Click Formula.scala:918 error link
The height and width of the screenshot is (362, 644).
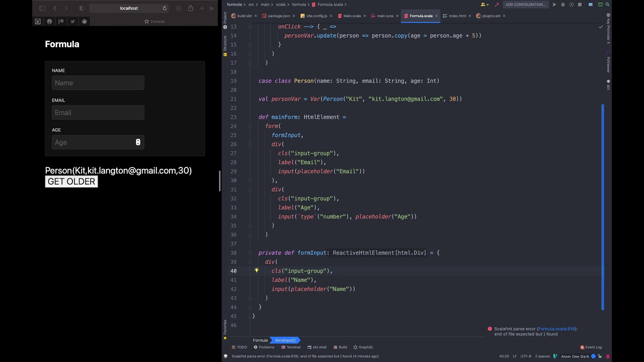tap(556, 329)
